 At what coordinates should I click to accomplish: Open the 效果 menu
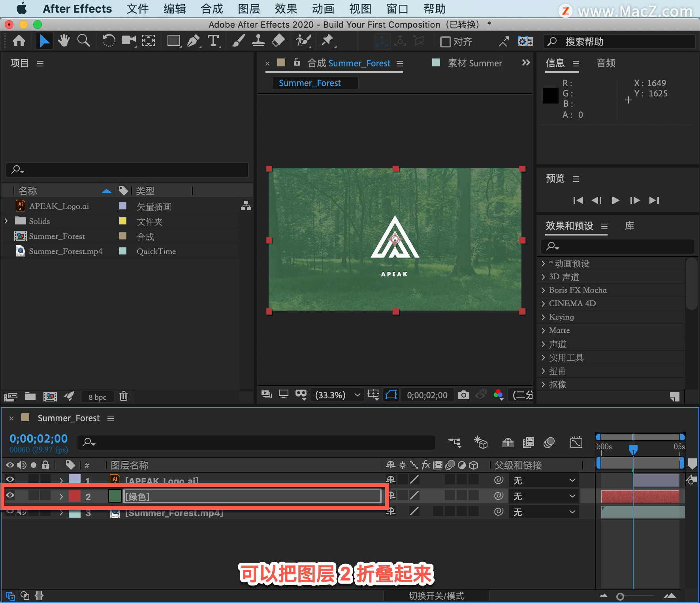(286, 9)
